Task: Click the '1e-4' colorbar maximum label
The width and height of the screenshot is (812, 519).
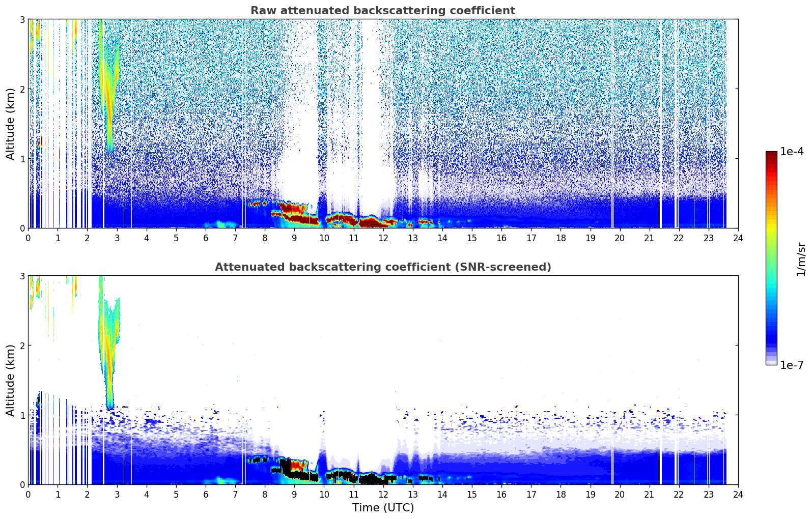Action: point(792,152)
